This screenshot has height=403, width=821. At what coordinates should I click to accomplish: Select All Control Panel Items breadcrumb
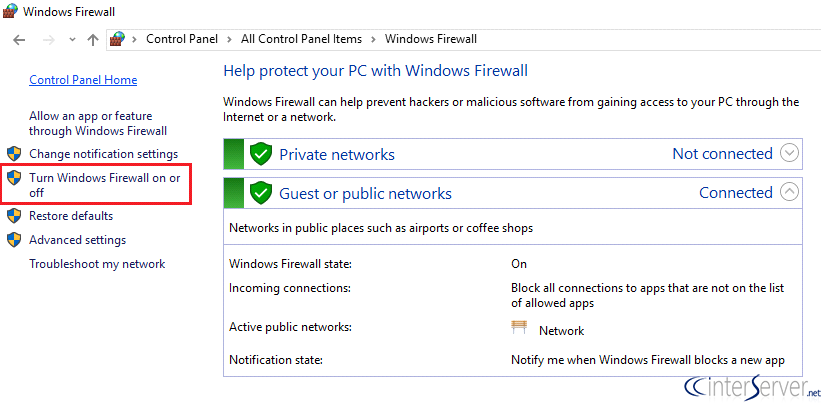pos(301,39)
